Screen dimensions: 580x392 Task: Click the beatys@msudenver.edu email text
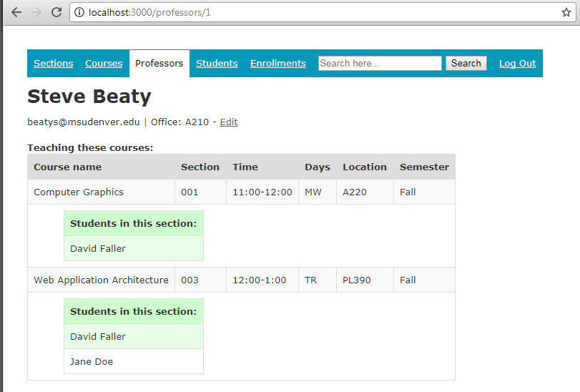(x=84, y=122)
